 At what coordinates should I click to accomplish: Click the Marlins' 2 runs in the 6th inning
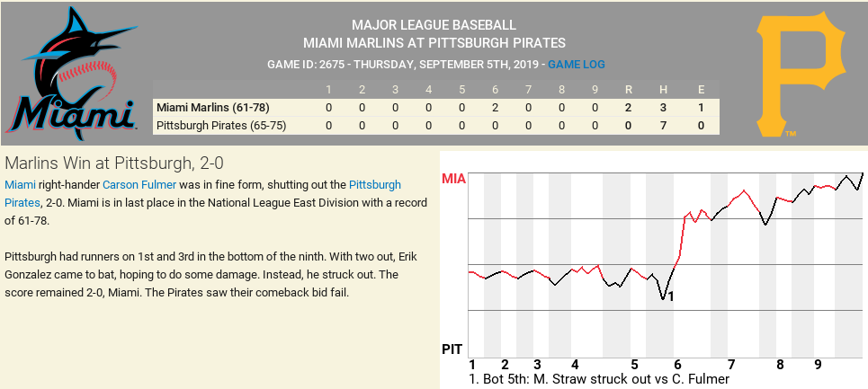coord(495,107)
